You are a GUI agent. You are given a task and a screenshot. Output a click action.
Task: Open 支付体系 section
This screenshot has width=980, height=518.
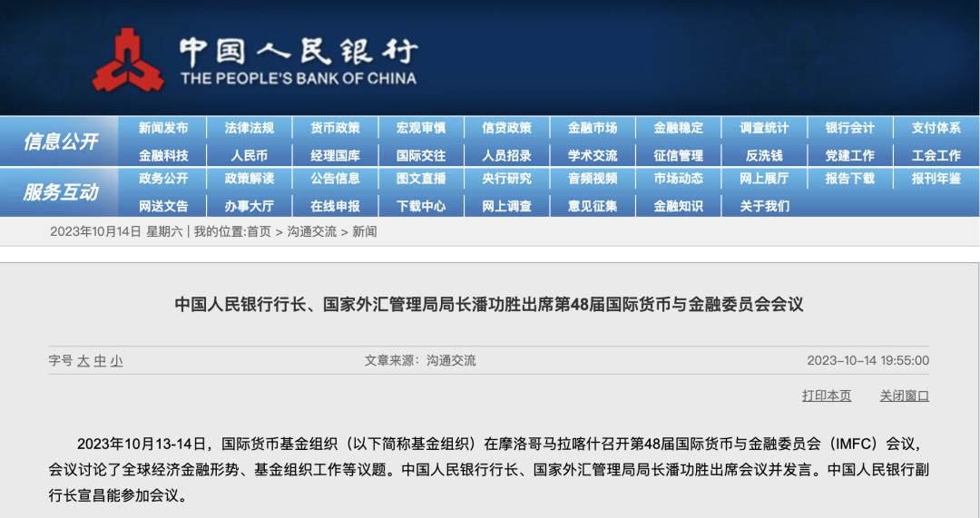tap(936, 128)
